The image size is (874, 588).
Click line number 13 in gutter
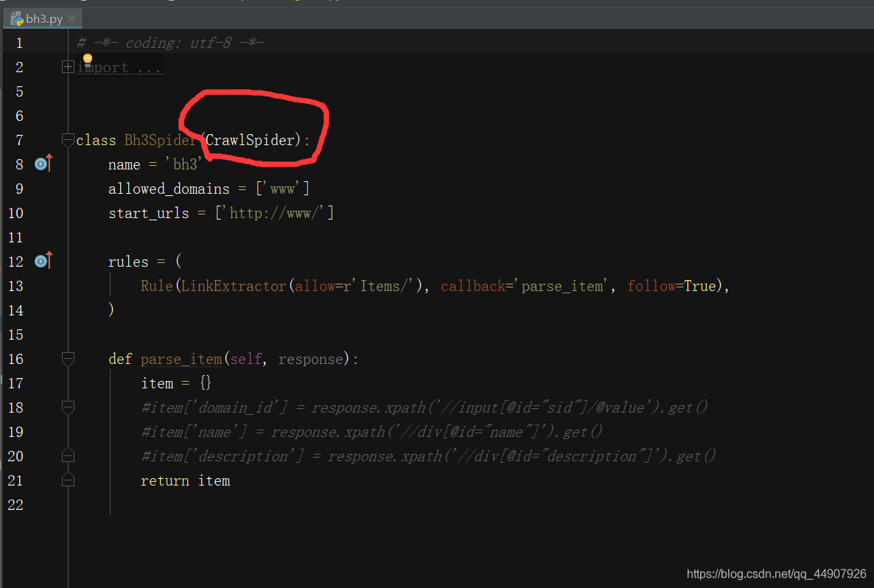click(15, 287)
